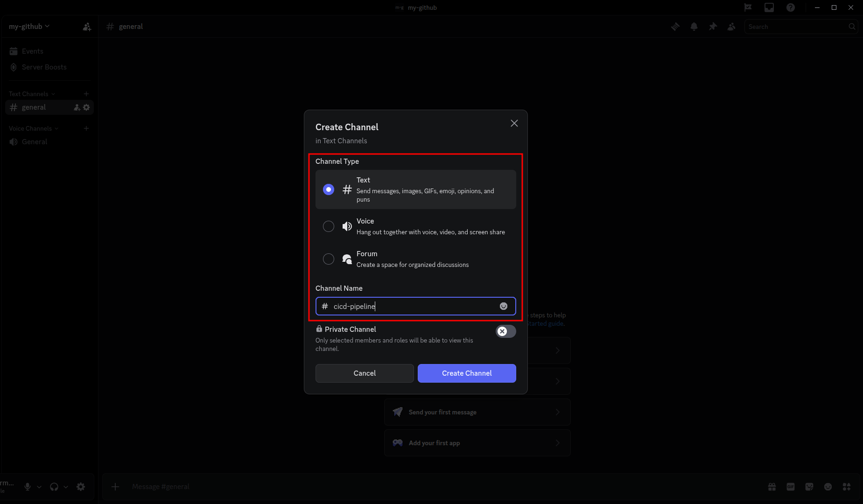863x504 pixels.
Task: Select the Text channel type radio
Action: click(x=329, y=189)
